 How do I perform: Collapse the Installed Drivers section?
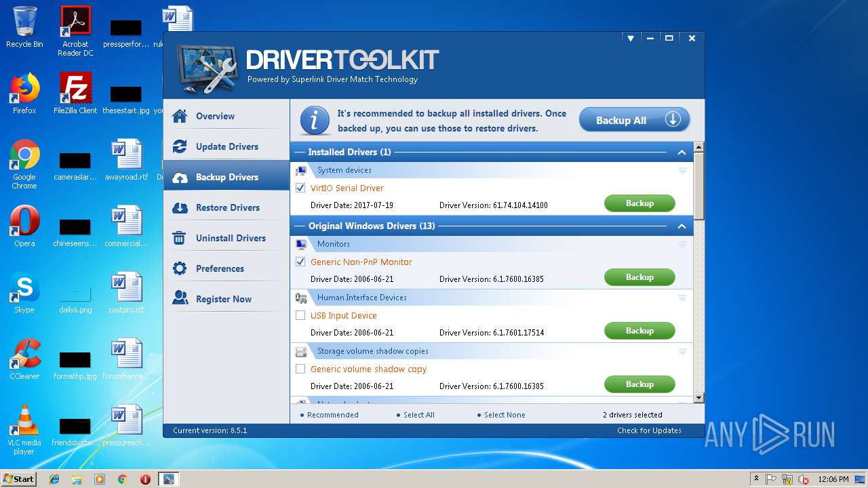click(x=682, y=152)
